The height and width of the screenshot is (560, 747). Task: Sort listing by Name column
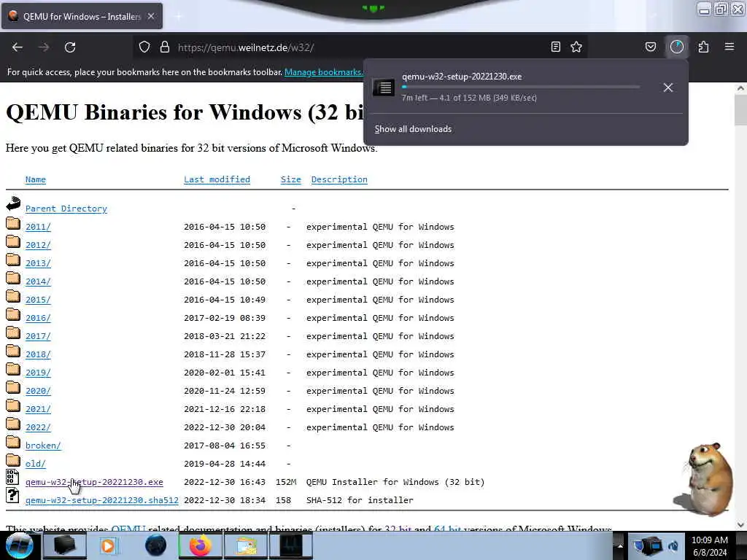[36, 179]
